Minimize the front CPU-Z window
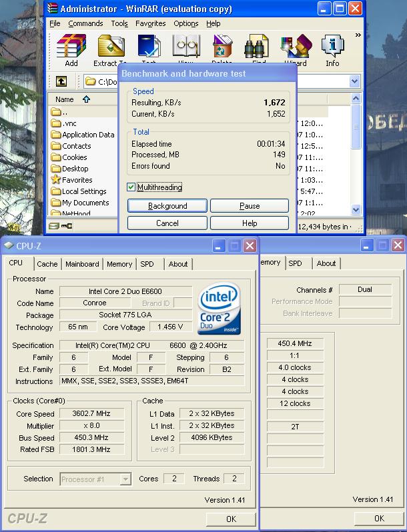The height and width of the screenshot is (532, 407). tap(218, 245)
